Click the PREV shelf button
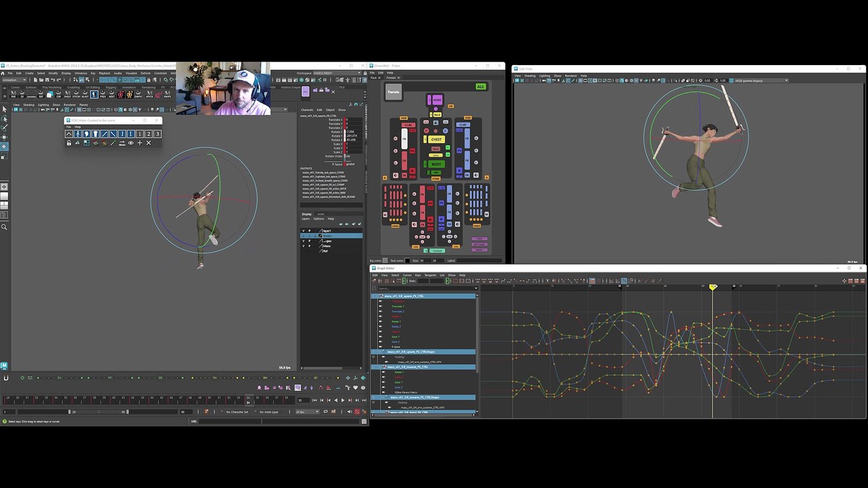This screenshot has width=868, height=488. point(103,95)
